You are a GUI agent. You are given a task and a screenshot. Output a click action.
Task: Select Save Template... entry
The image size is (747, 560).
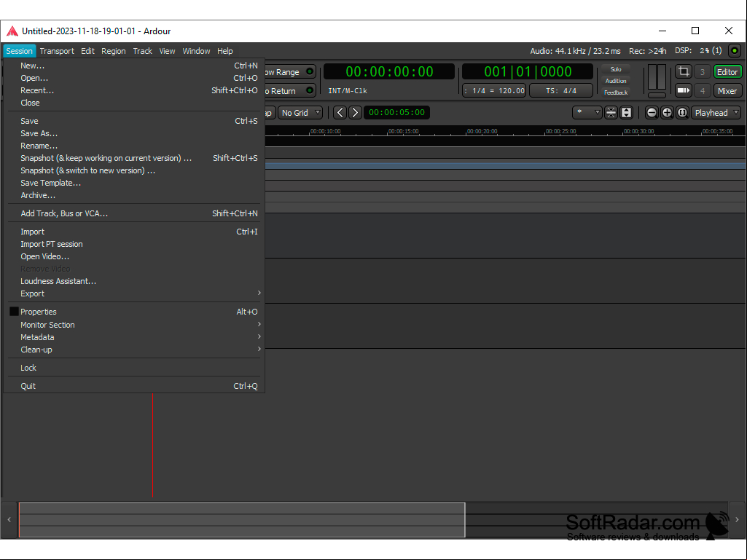point(134,183)
